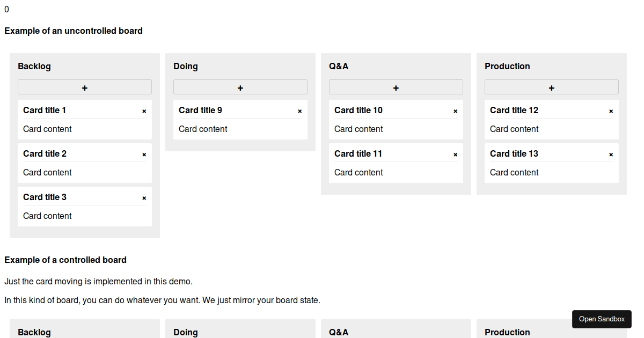This screenshot has width=644, height=338.
Task: Remove Card title 2 using its × icon
Action: tap(144, 154)
